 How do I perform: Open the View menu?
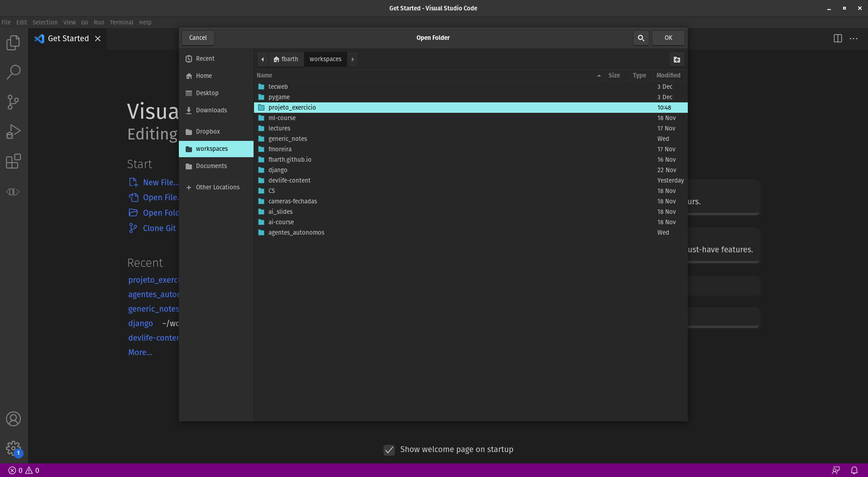click(x=69, y=22)
